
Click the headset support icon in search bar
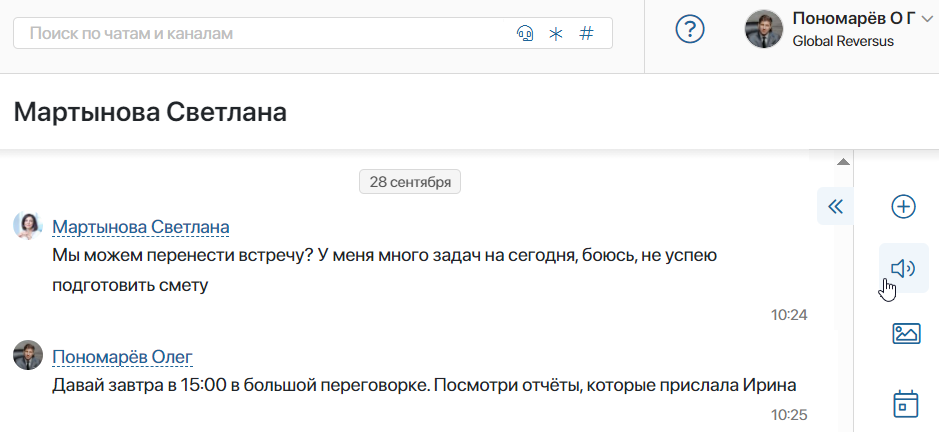(525, 34)
